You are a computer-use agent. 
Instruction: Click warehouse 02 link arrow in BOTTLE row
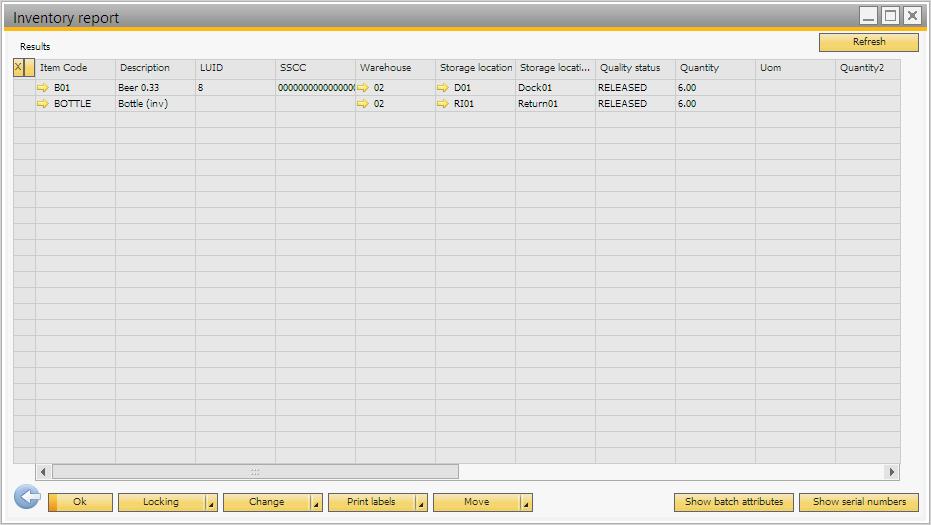(363, 104)
